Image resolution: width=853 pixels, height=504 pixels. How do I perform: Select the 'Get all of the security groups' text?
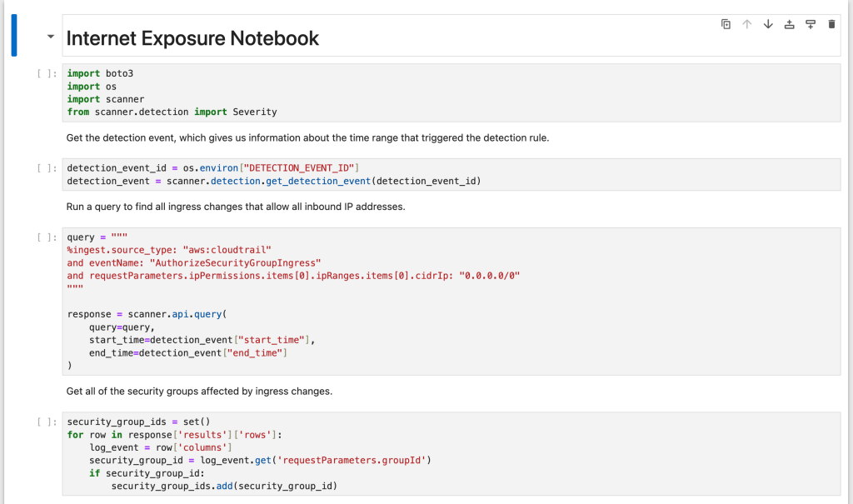(199, 392)
